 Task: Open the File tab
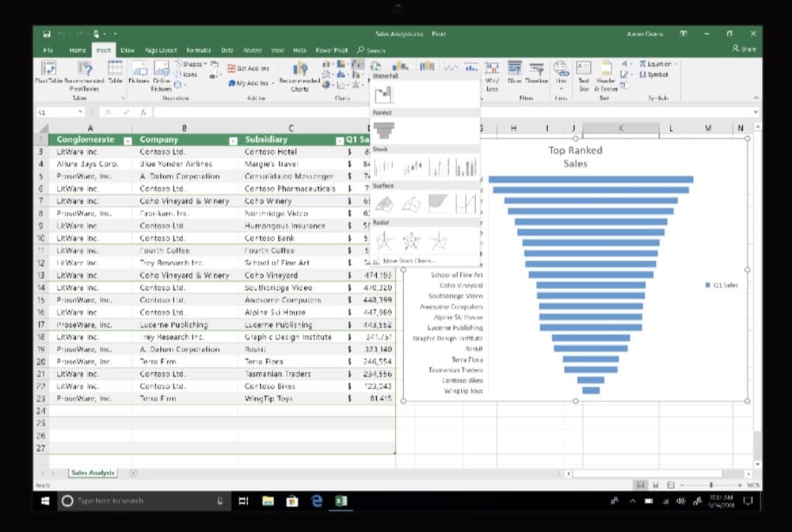(x=48, y=50)
